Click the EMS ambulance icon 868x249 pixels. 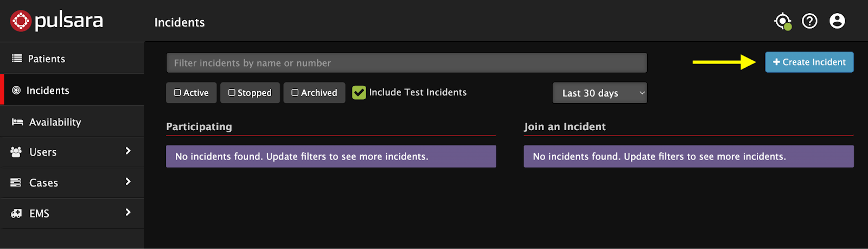[16, 213]
